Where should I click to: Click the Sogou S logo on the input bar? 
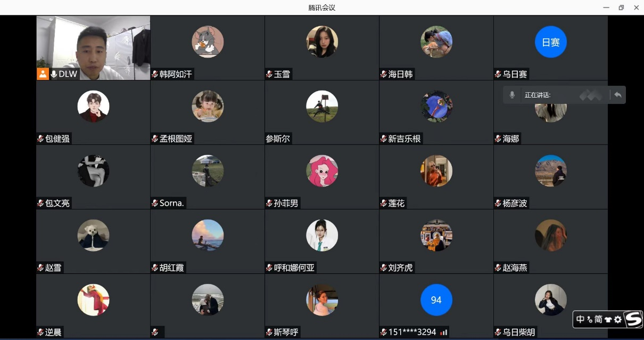tap(633, 319)
